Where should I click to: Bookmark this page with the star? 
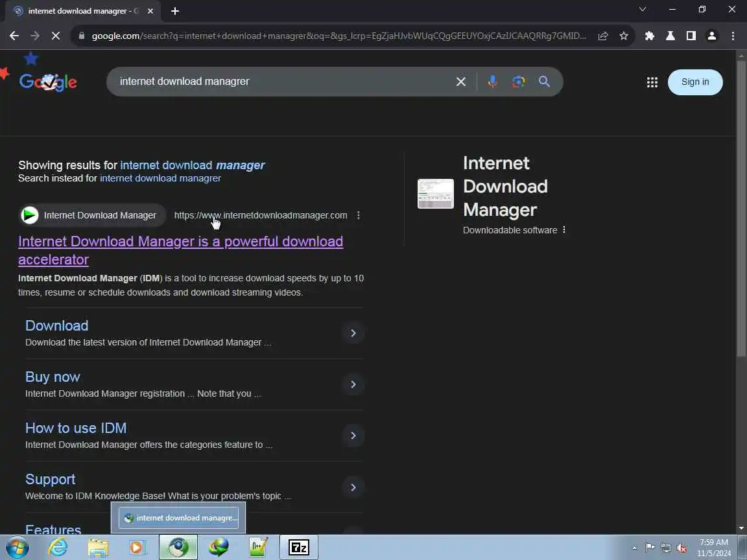(x=624, y=36)
